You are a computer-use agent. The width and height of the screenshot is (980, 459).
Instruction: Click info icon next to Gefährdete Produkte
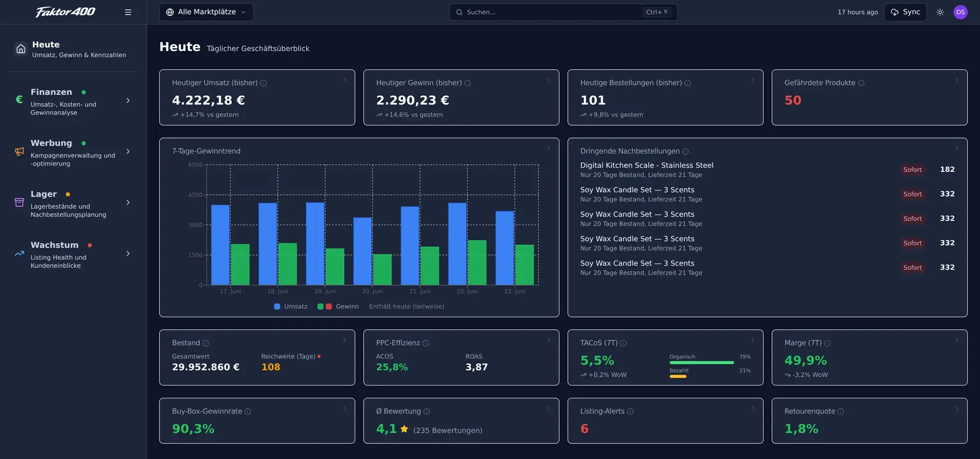(x=861, y=83)
